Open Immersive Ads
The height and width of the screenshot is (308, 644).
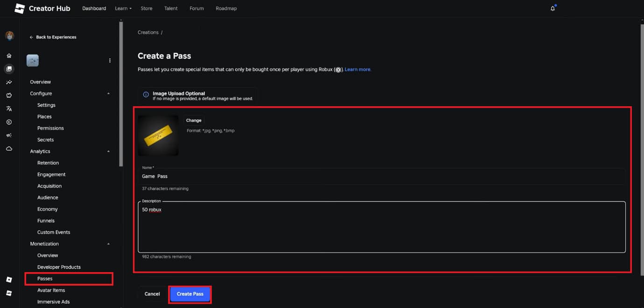(x=54, y=302)
